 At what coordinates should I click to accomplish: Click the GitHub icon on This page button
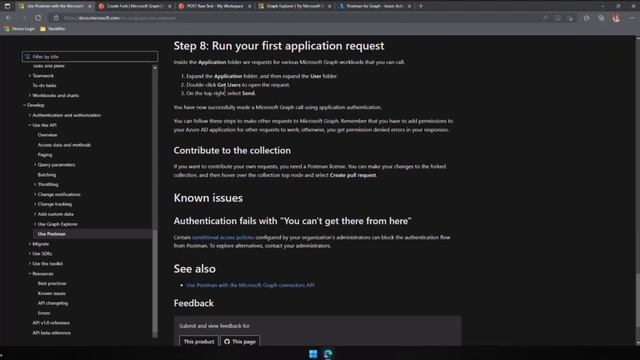227,342
